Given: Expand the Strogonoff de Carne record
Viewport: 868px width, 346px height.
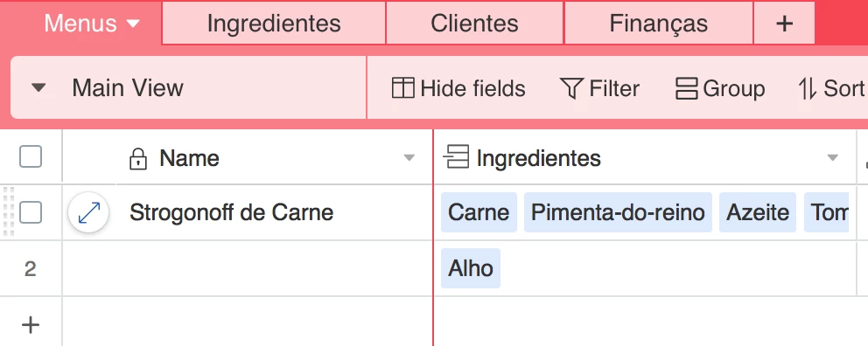Looking at the screenshot, I should [x=88, y=213].
